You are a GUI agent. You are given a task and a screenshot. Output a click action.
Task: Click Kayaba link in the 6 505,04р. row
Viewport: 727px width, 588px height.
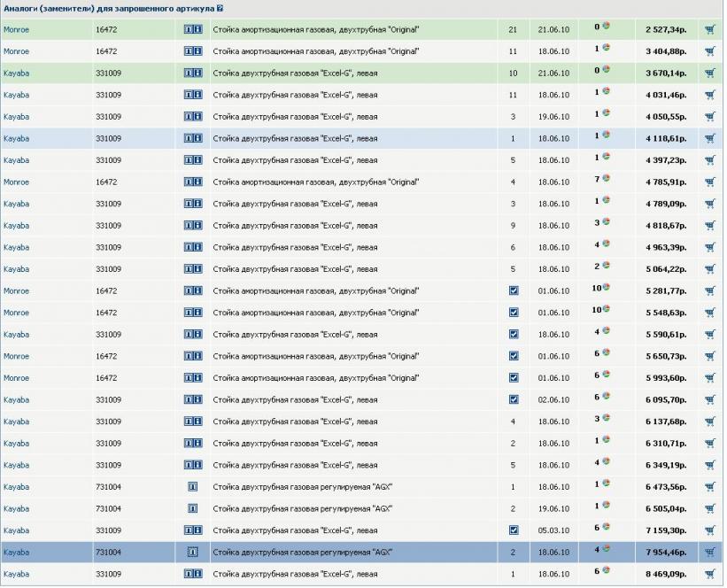click(x=16, y=508)
